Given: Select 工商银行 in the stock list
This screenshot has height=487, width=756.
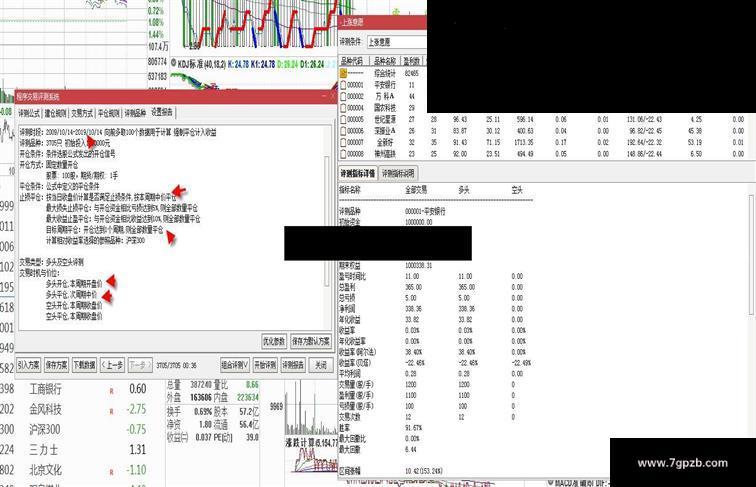Looking at the screenshot, I should (45, 389).
